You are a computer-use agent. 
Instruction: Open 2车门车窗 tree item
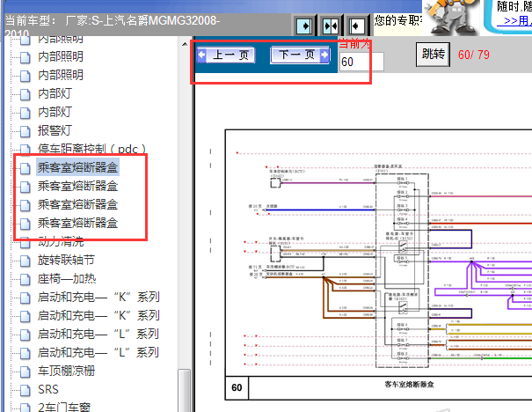64,408
